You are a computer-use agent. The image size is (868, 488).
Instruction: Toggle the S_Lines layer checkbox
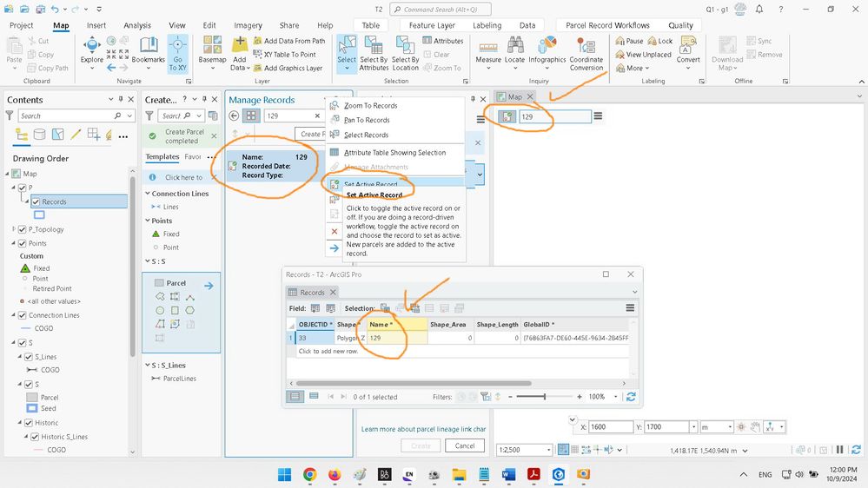point(28,356)
